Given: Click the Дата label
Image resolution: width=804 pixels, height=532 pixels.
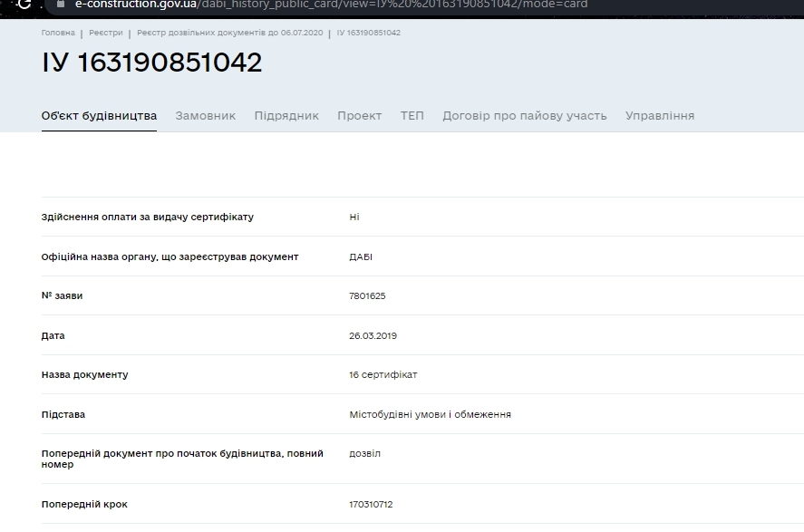Looking at the screenshot, I should (x=53, y=335).
